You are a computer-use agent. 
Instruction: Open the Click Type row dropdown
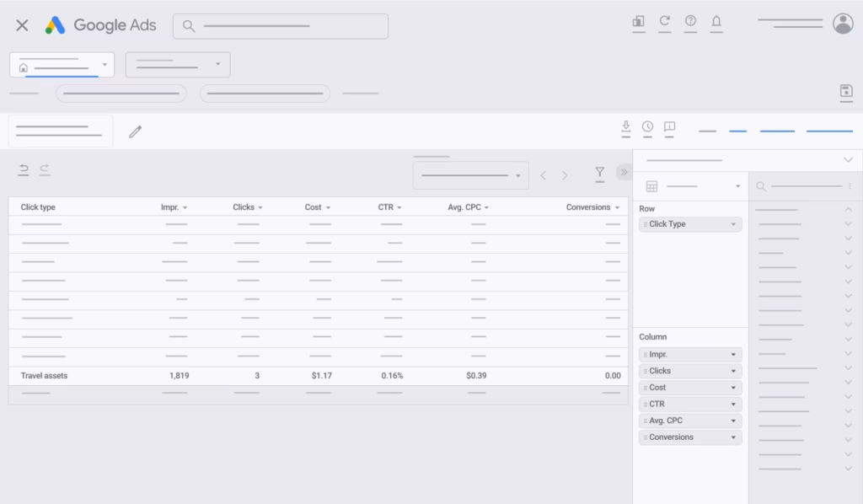pyautogui.click(x=733, y=225)
